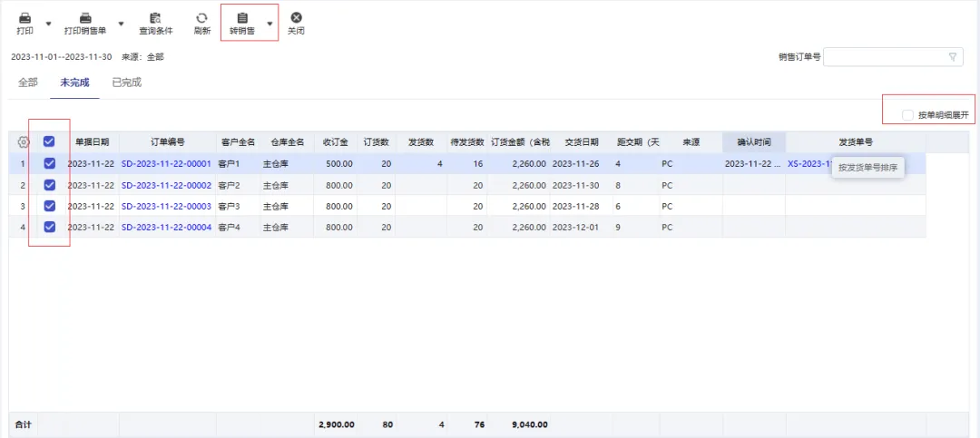Screen dimensions: 980x438
Task: Open order link SD-2023-11-22-00002
Action: point(166,185)
